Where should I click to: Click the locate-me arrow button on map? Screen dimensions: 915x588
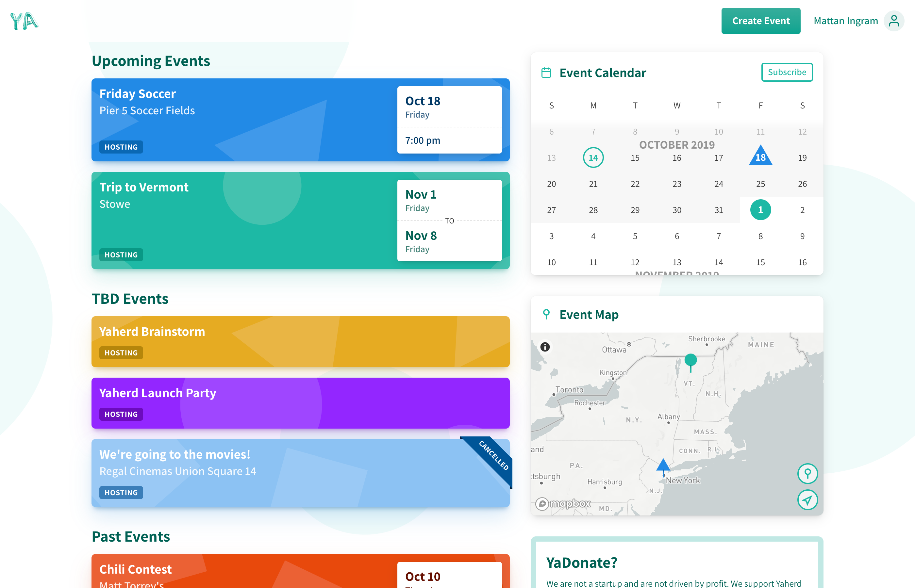click(807, 500)
